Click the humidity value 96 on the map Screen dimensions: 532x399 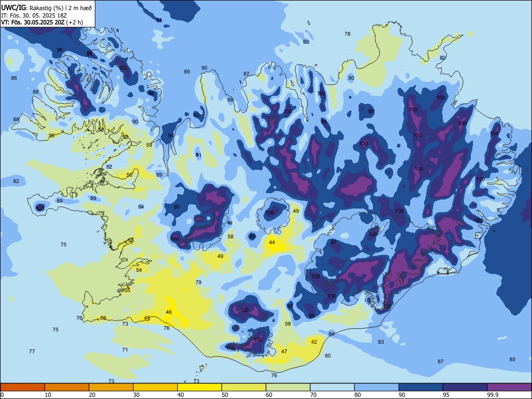252,237
